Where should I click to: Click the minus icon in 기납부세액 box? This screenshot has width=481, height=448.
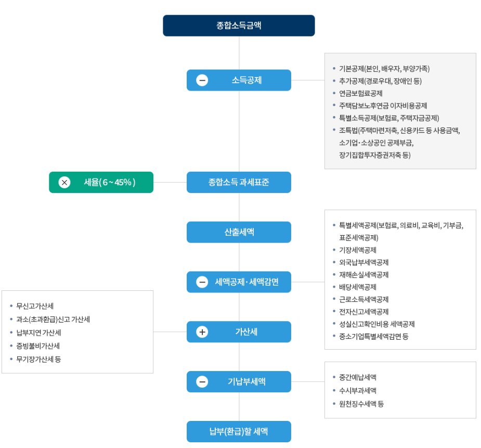[202, 382]
